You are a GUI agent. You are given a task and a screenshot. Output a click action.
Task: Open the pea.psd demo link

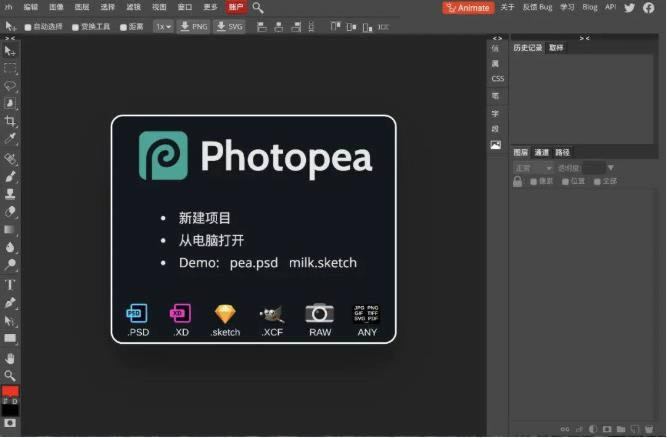tap(254, 263)
